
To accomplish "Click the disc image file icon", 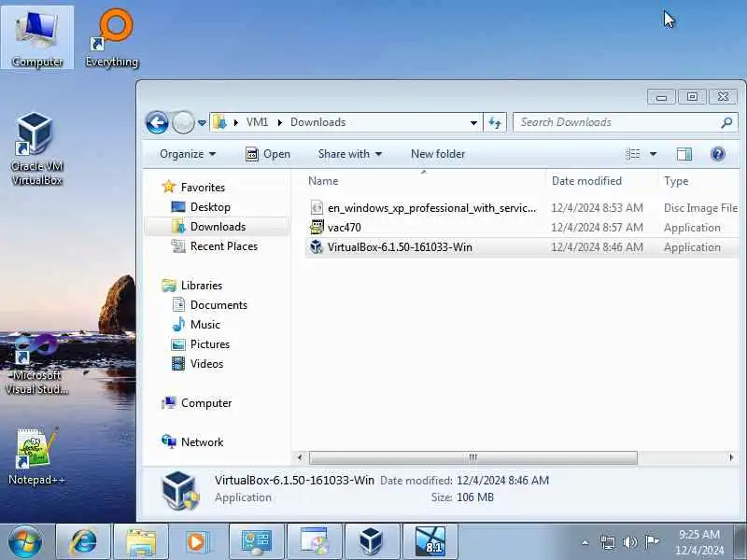I will click(317, 207).
